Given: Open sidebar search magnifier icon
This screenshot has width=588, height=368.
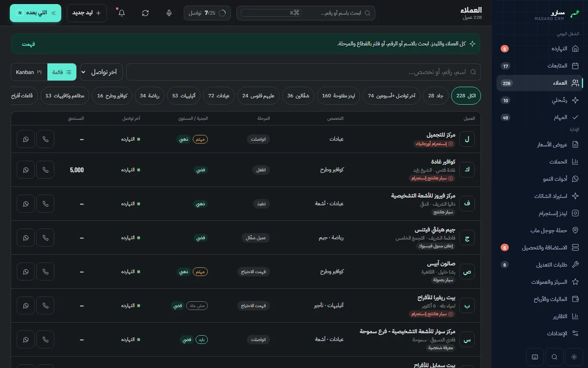Looking at the screenshot, I should click(x=555, y=357).
